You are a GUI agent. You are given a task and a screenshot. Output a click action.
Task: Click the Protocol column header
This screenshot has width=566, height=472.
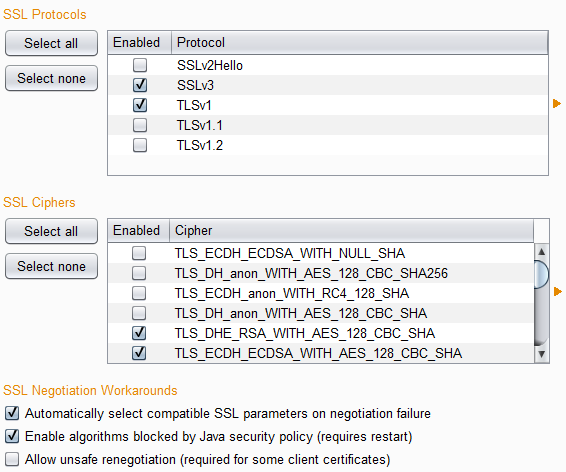[x=360, y=43]
